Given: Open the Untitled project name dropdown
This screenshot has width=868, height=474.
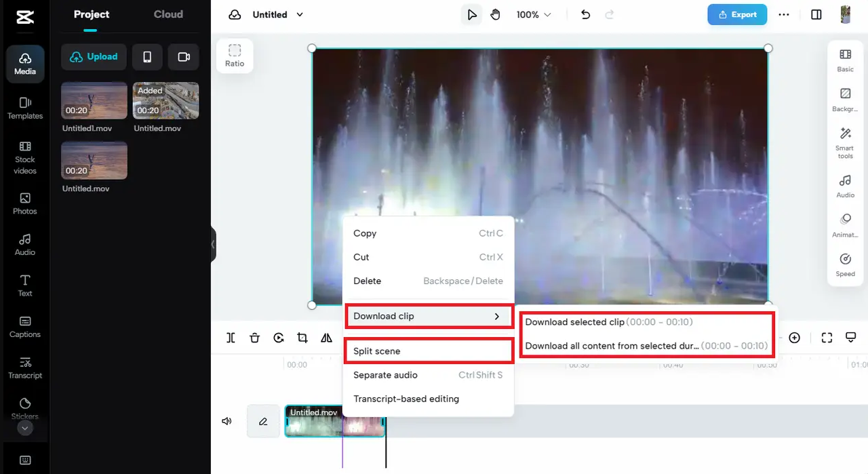Looking at the screenshot, I should (x=278, y=14).
